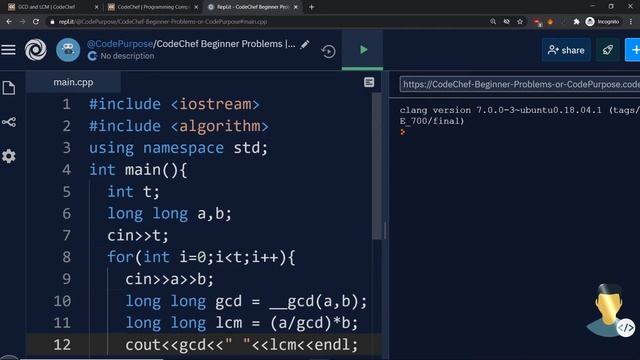Click the CodeChef Beginner Problems repl title

[x=226, y=44]
